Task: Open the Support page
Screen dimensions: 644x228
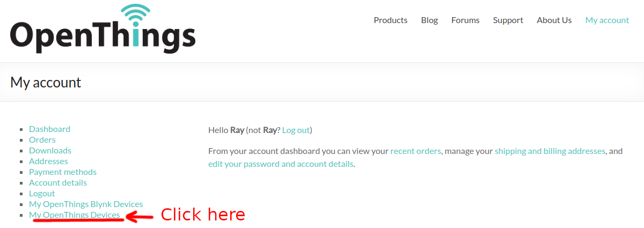Action: point(508,20)
